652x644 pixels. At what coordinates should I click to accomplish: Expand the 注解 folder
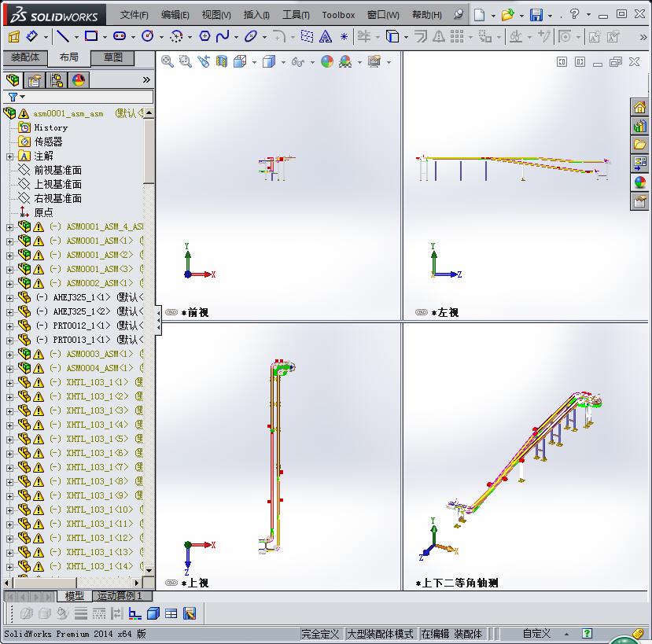tap(9, 156)
